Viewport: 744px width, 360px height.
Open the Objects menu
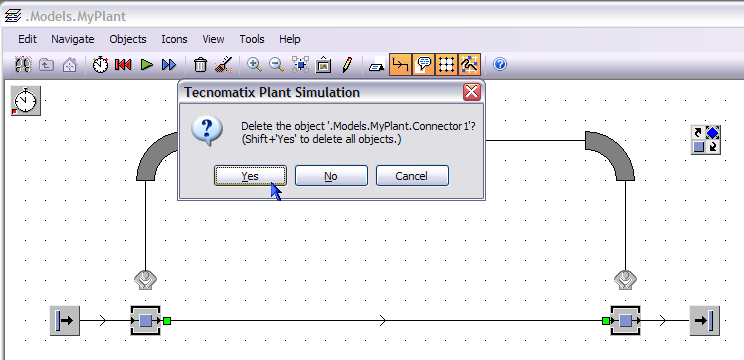[x=128, y=39]
